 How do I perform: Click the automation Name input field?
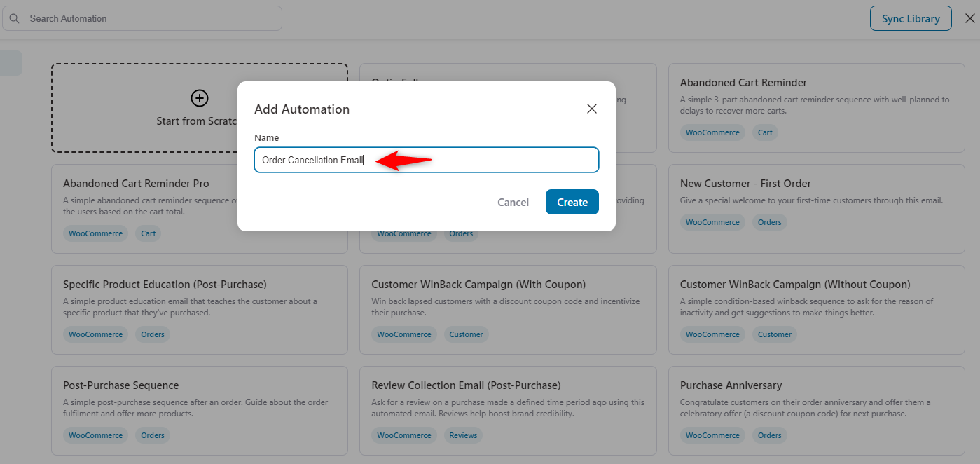(426, 160)
